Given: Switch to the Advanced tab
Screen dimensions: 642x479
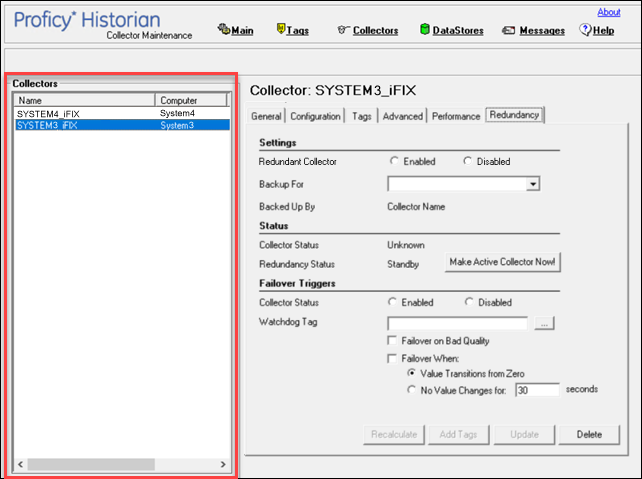Looking at the screenshot, I should (402, 116).
